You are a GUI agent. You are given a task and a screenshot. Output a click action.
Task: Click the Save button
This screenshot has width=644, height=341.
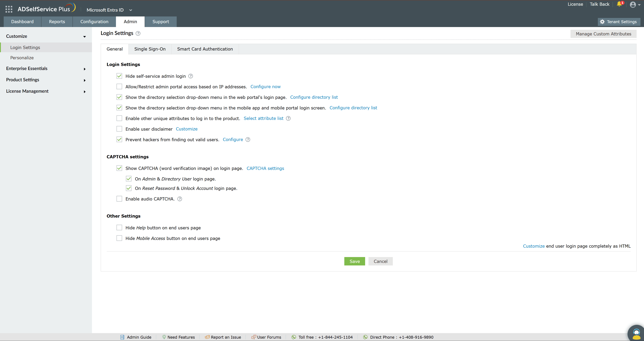[x=355, y=261]
